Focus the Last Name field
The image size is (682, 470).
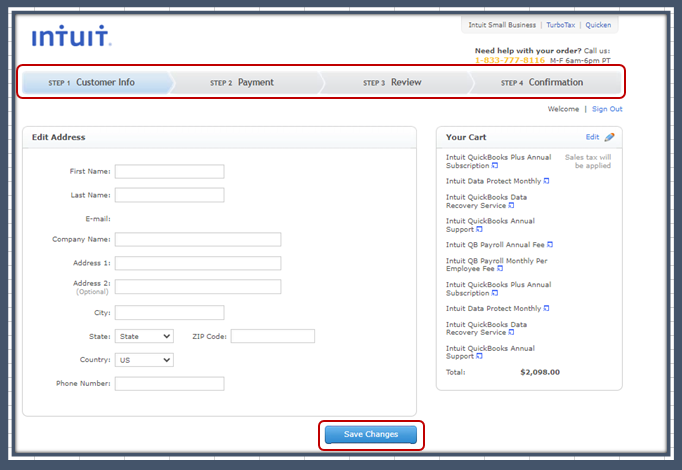pos(170,195)
